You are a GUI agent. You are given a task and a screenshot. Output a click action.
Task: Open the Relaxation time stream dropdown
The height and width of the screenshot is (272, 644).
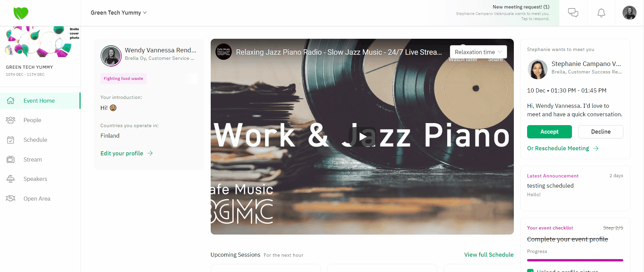coord(478,52)
